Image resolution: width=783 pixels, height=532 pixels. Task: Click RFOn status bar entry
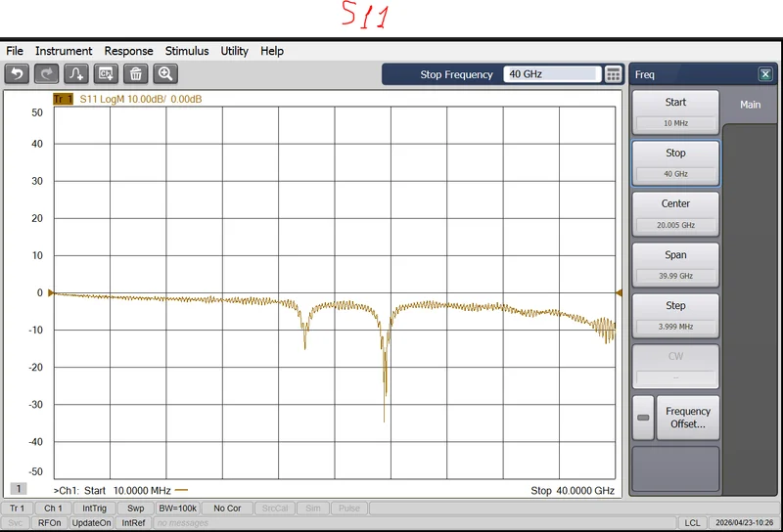[x=50, y=522]
